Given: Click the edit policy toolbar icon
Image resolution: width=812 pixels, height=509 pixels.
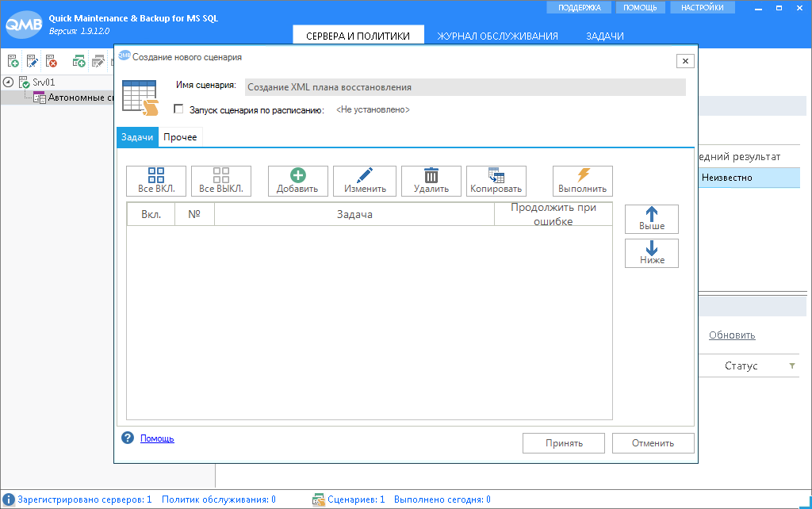Looking at the screenshot, I should 98,62.
